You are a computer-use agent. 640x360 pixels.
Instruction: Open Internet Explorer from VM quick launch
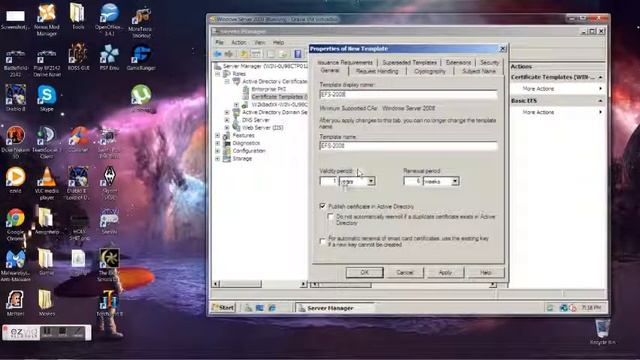click(x=272, y=308)
